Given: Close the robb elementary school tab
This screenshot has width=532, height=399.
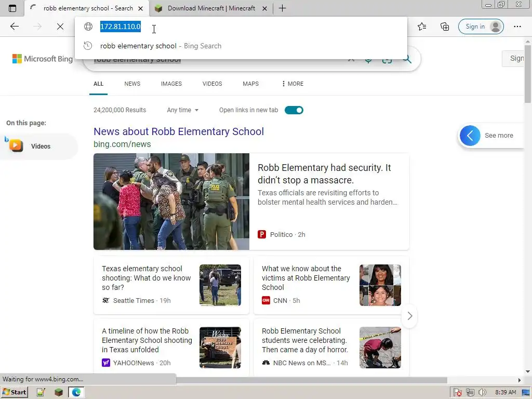Looking at the screenshot, I should pyautogui.click(x=140, y=8).
